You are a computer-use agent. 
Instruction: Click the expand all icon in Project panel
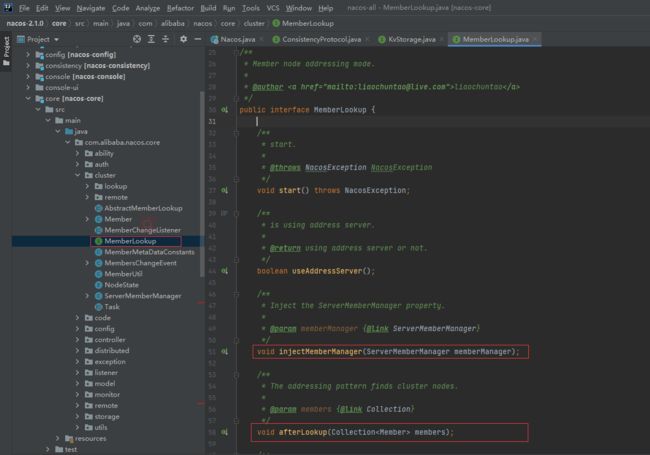tap(151, 39)
